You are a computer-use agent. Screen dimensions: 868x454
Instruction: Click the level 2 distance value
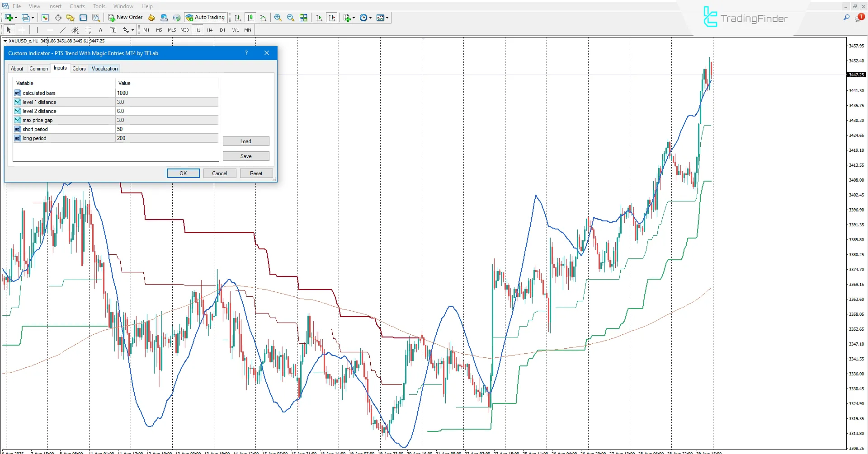(166, 111)
